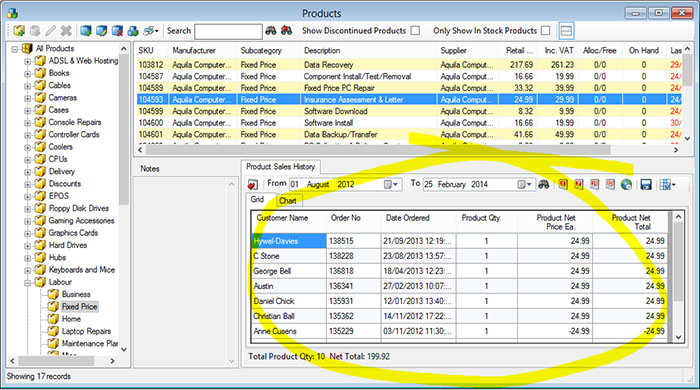
Task: Click the binoculars icon in sales history toolbar
Action: [x=543, y=184]
